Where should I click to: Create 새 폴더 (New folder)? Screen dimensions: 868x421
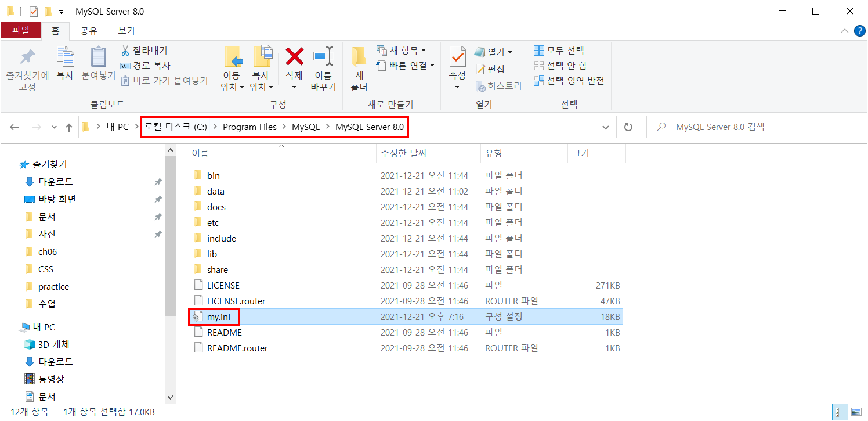359,69
